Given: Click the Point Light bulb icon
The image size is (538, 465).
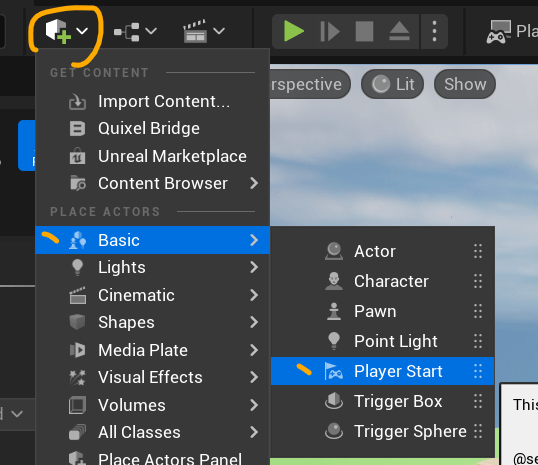Looking at the screenshot, I should [334, 341].
